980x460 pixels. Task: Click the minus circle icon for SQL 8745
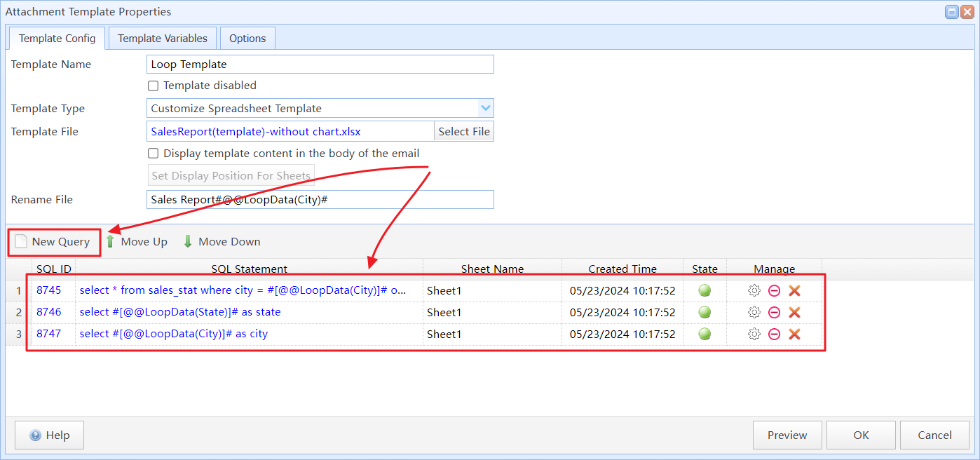click(x=774, y=291)
